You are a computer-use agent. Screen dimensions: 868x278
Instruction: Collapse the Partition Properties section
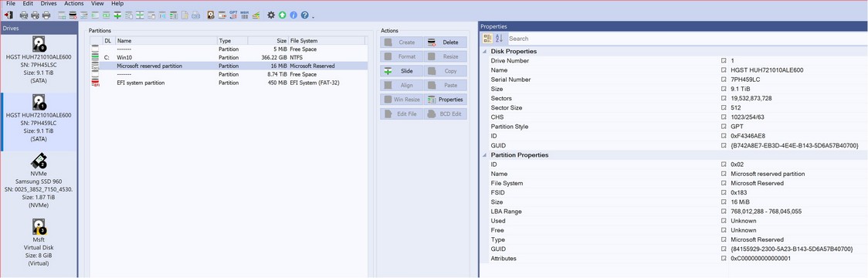click(484, 155)
